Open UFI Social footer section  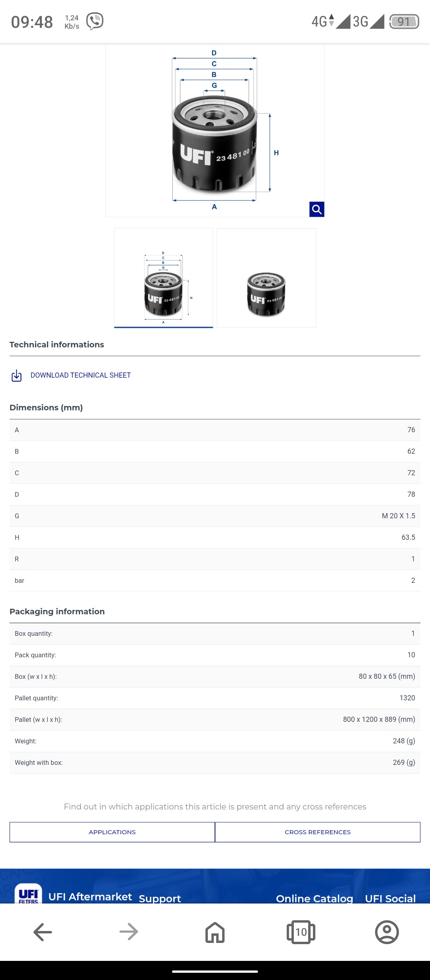point(390,898)
